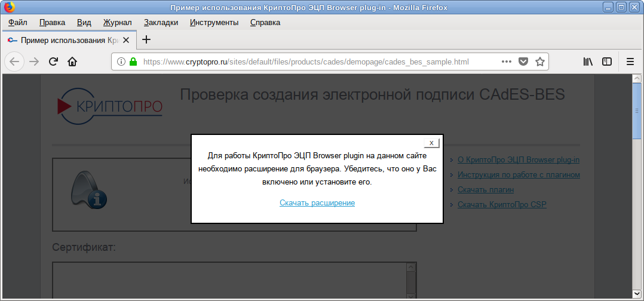The image size is (644, 301).
Task: Click the Сертификат: label
Action: pos(84,247)
